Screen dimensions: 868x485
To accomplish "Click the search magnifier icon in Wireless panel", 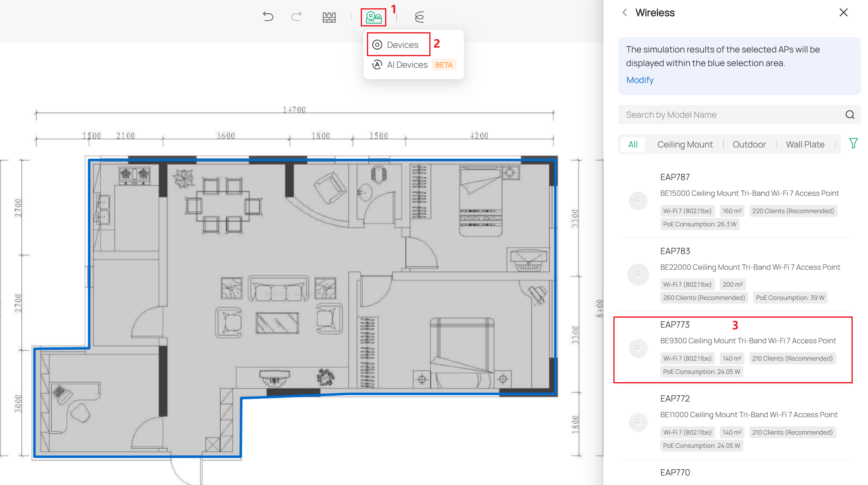I will pos(849,114).
